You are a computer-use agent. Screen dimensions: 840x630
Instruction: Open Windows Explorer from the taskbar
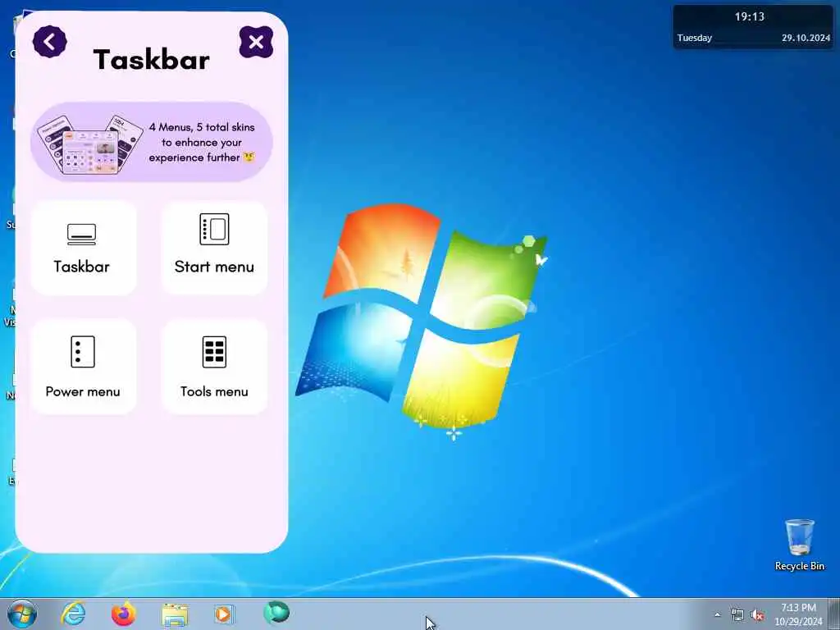(x=175, y=614)
